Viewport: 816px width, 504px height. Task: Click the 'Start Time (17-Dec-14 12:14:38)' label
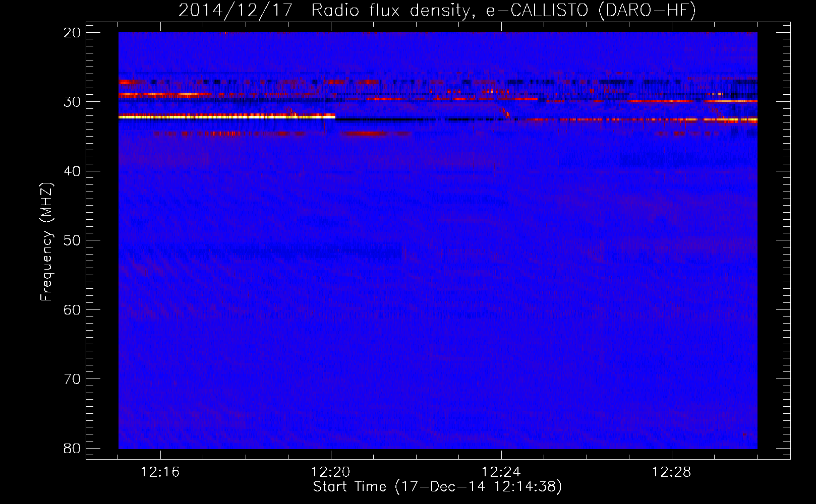[437, 487]
